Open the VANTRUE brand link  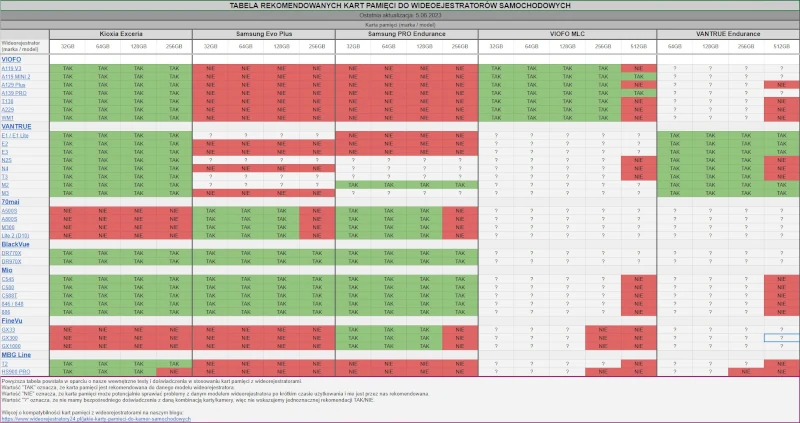16,127
